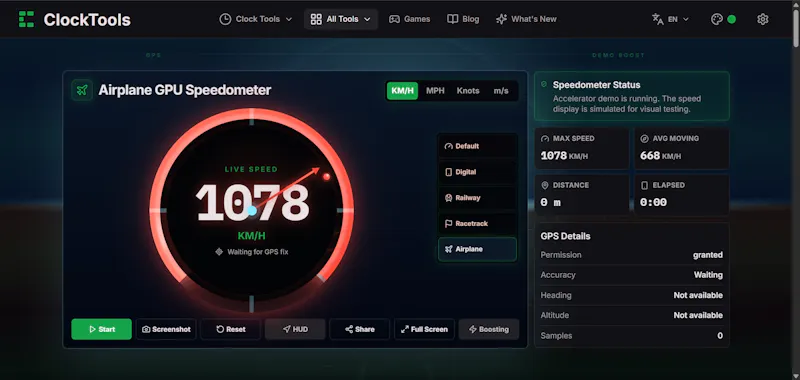Screen dimensions: 800x380
Task: Open the What's New section
Action: click(526, 19)
